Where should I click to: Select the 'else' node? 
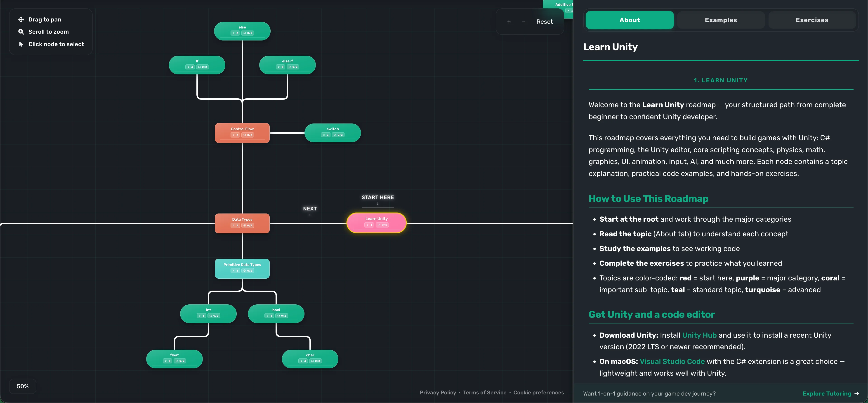pos(242,31)
